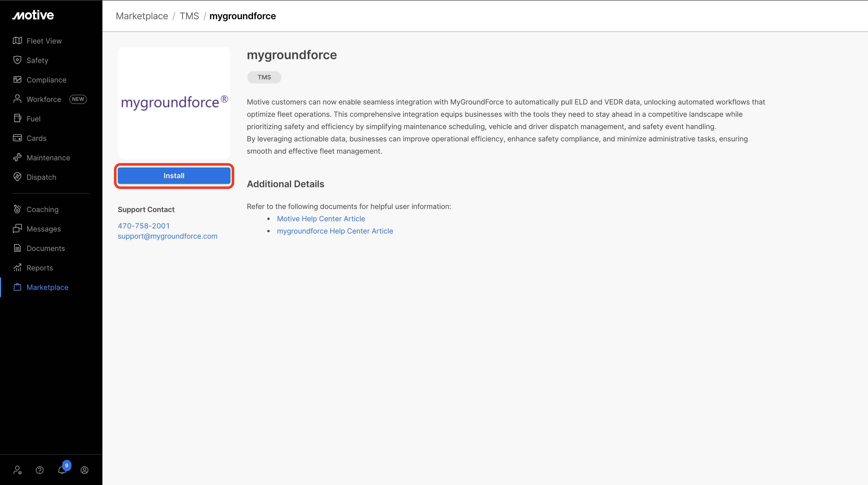Select Coaching label in sidebar

click(43, 210)
